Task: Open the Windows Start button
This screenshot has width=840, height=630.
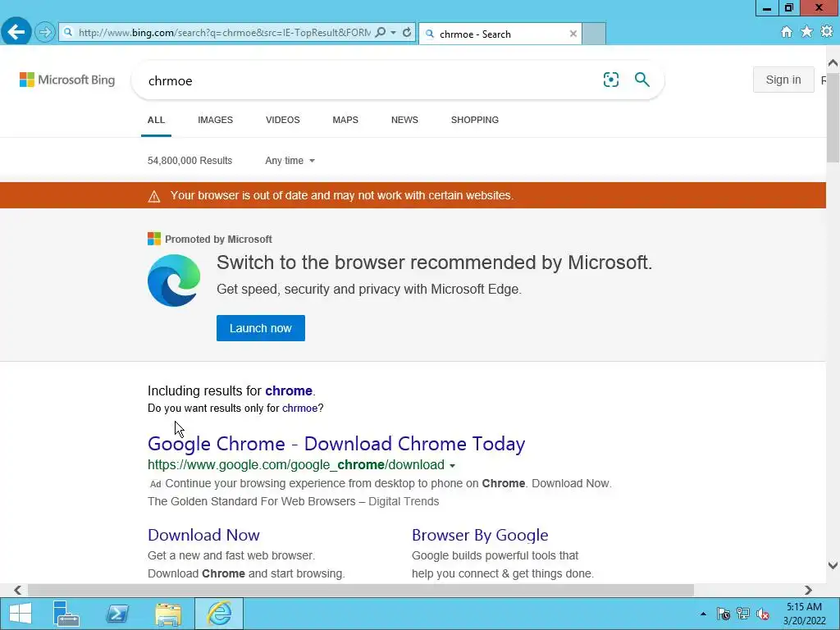Action: click(x=21, y=614)
